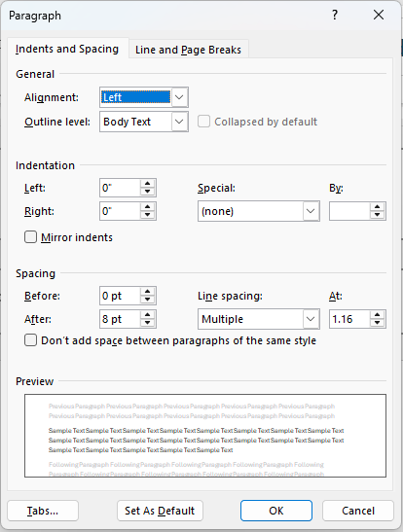Screen dimensions: 403x532
Task: Click the At line spacing field
Action: [x=349, y=319]
